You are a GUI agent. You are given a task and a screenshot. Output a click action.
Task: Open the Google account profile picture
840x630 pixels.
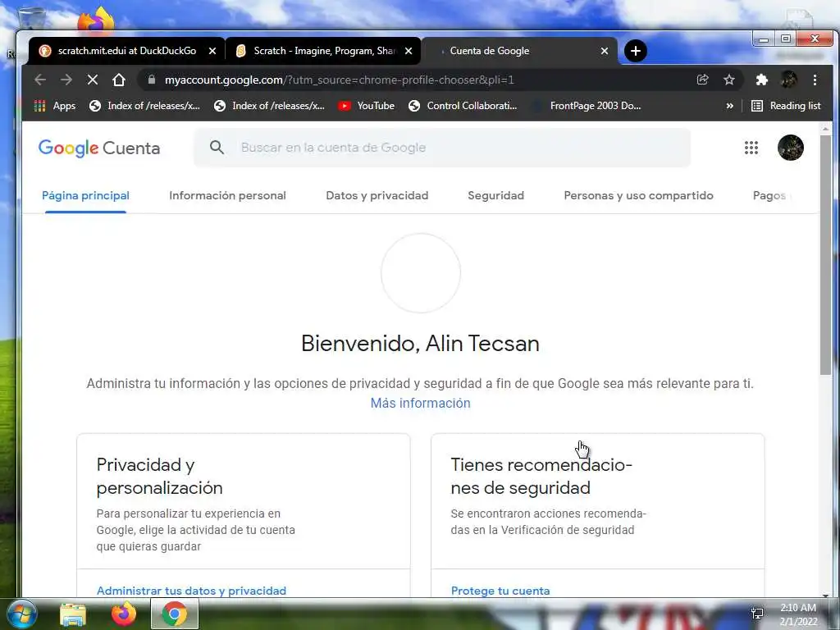point(791,148)
